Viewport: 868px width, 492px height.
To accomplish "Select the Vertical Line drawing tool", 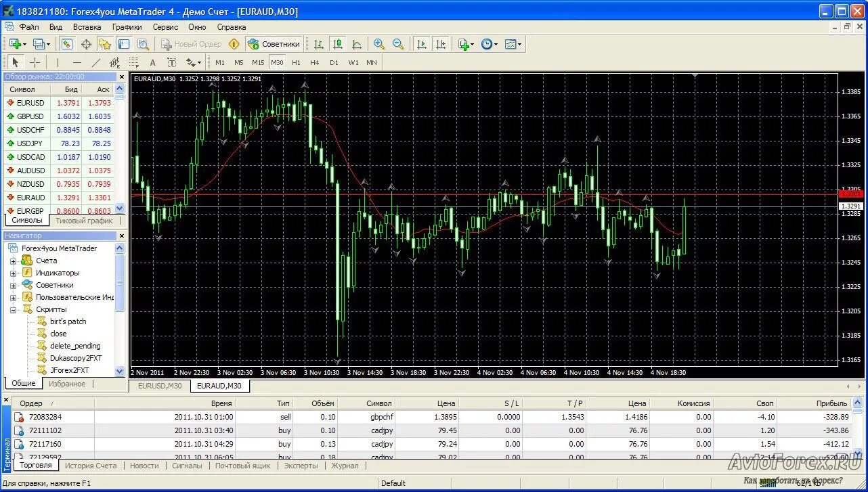I will point(58,62).
